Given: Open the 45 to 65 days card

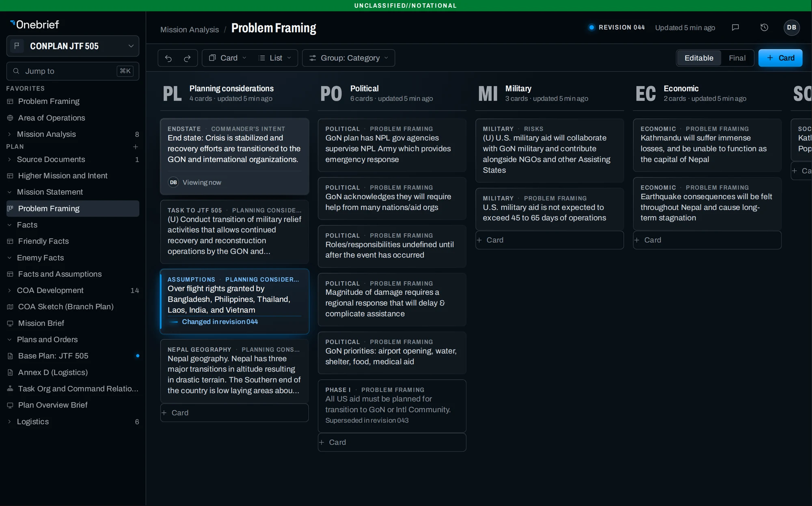Looking at the screenshot, I should (549, 209).
